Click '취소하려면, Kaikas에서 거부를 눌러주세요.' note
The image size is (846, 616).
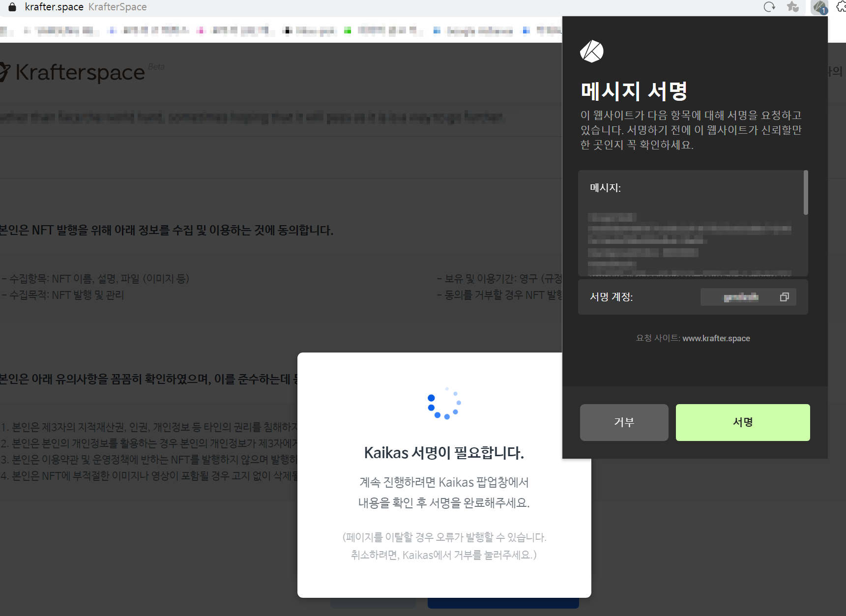444,555
